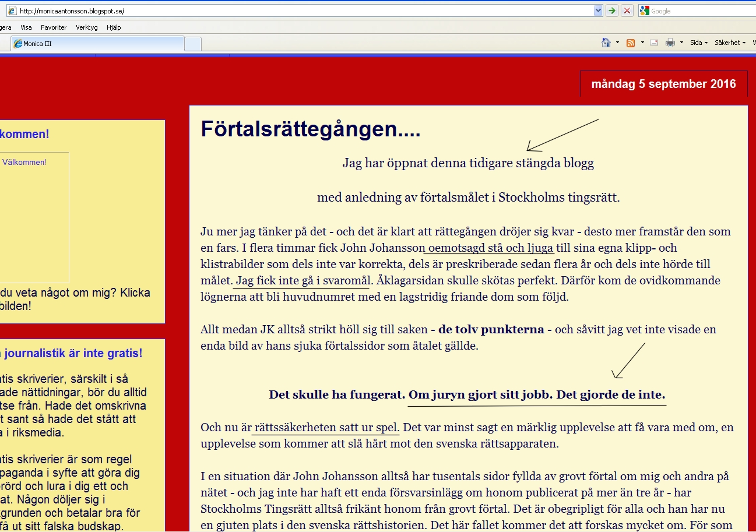Click the måndag 5 september 2016 date header

[x=664, y=84]
